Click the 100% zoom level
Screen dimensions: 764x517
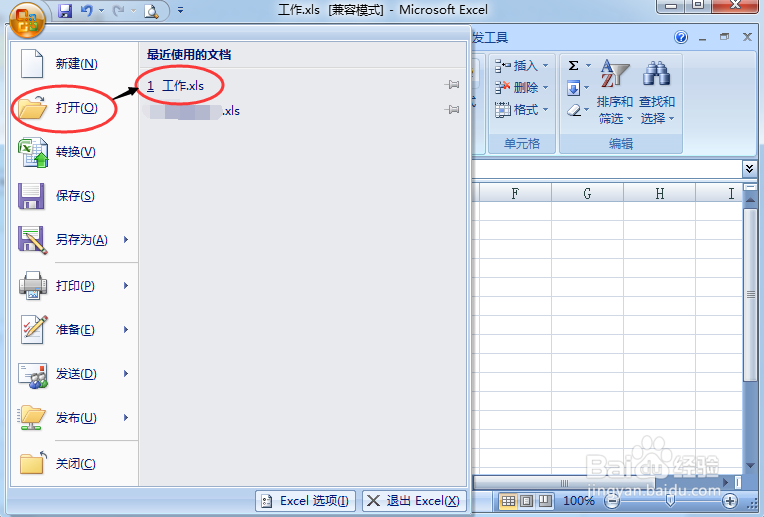coord(579,501)
